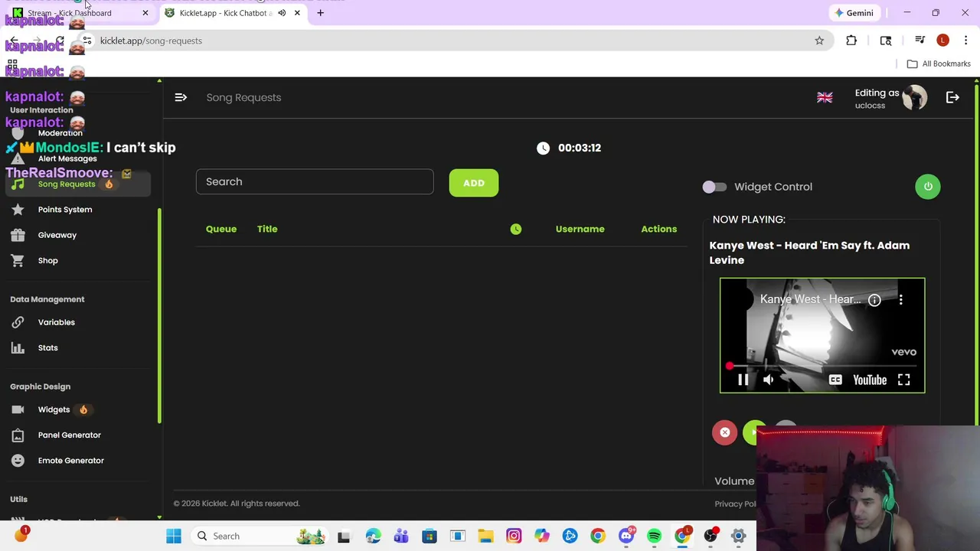Image resolution: width=980 pixels, height=551 pixels.
Task: Click the green clock column header icon
Action: pyautogui.click(x=516, y=229)
